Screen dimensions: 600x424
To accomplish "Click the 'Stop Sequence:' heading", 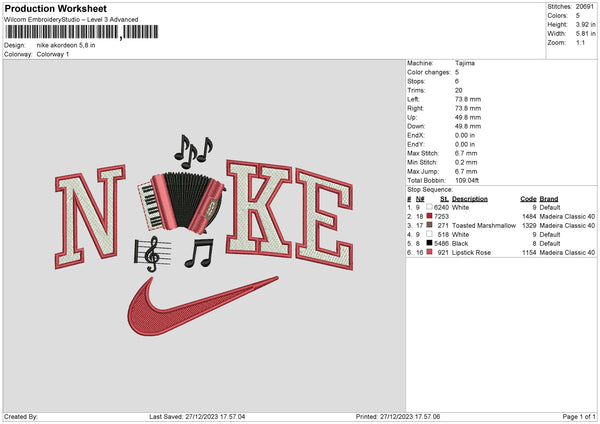I will pos(430,189).
